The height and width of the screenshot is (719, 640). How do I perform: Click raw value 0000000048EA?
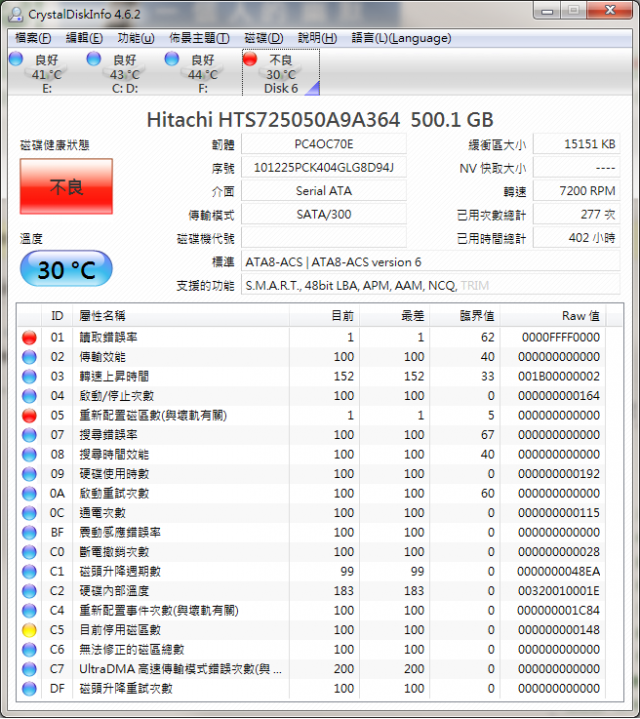coord(558,571)
